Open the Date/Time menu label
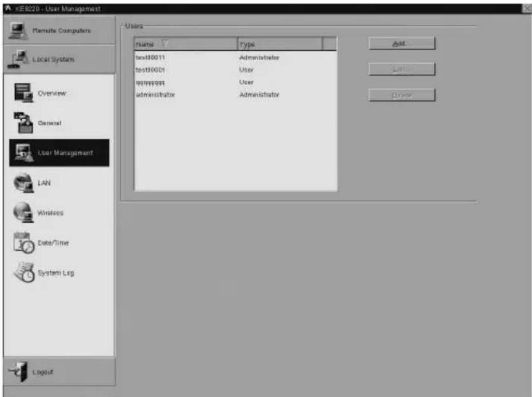The height and width of the screenshot is (397, 532). 53,243
